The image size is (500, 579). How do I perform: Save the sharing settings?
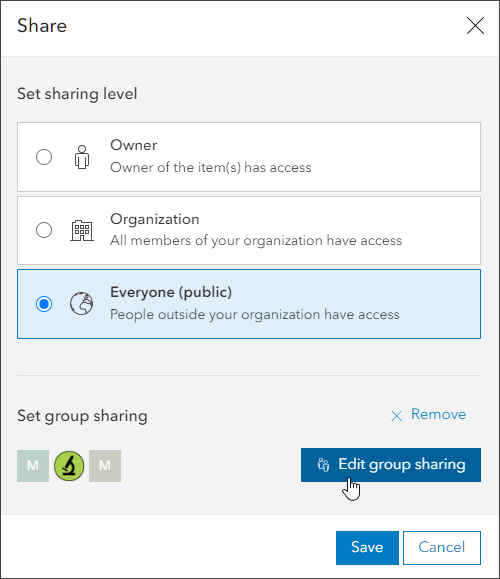(367, 548)
